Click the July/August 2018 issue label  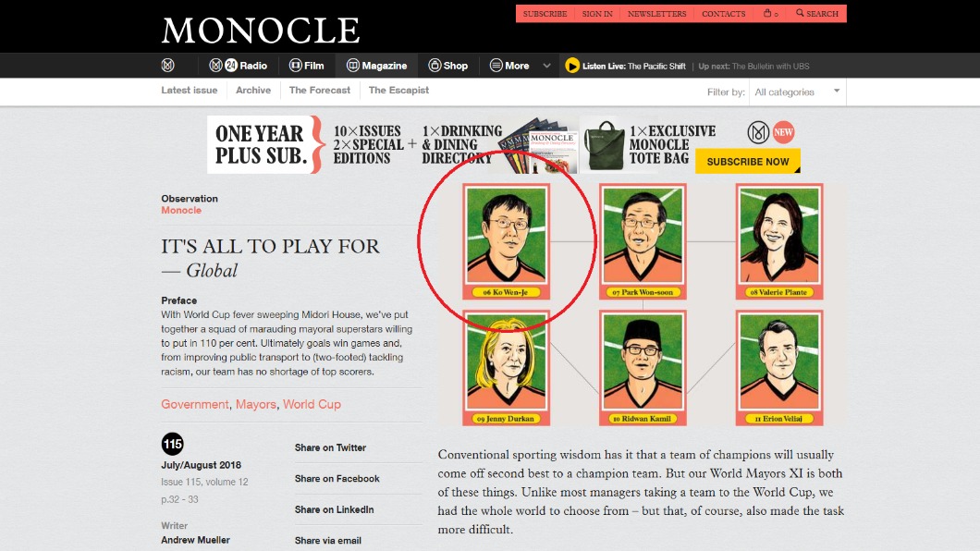202,465
